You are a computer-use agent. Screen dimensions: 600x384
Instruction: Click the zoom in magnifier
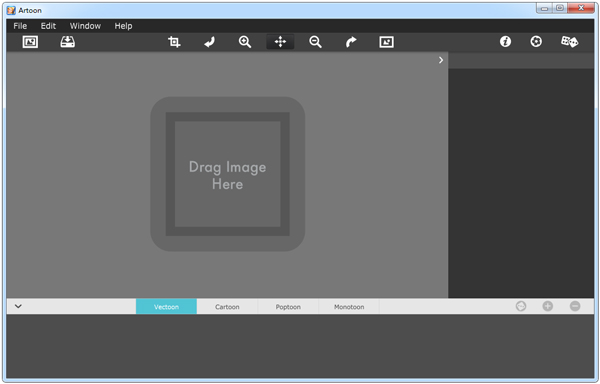(x=245, y=42)
